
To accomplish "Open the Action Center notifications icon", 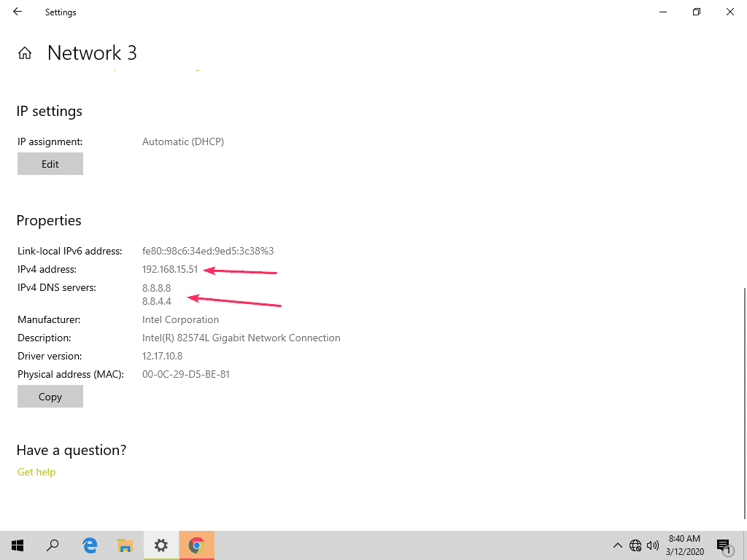I will click(x=724, y=546).
